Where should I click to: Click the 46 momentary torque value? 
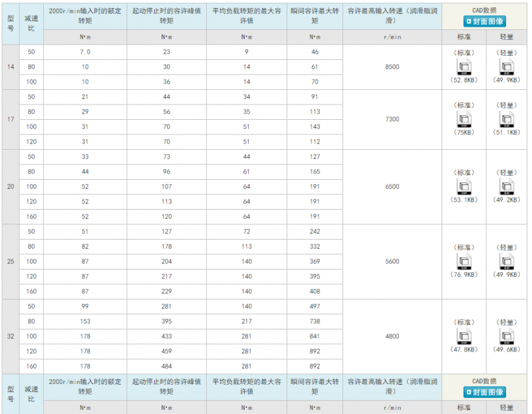(315, 52)
